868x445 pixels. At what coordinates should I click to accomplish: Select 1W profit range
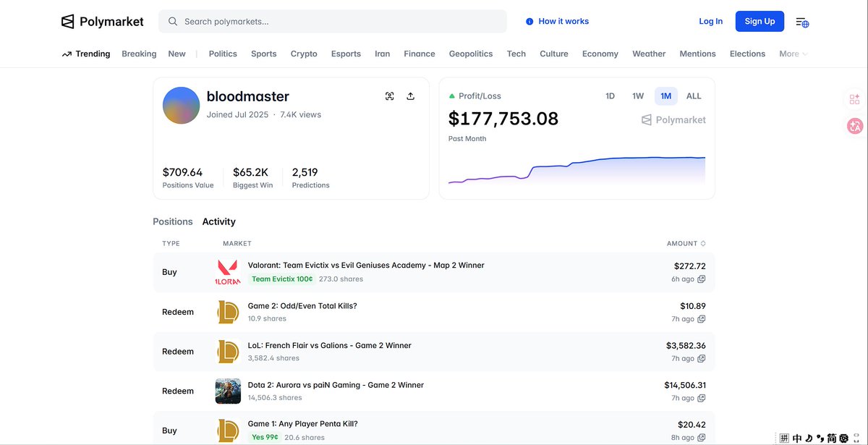(638, 96)
